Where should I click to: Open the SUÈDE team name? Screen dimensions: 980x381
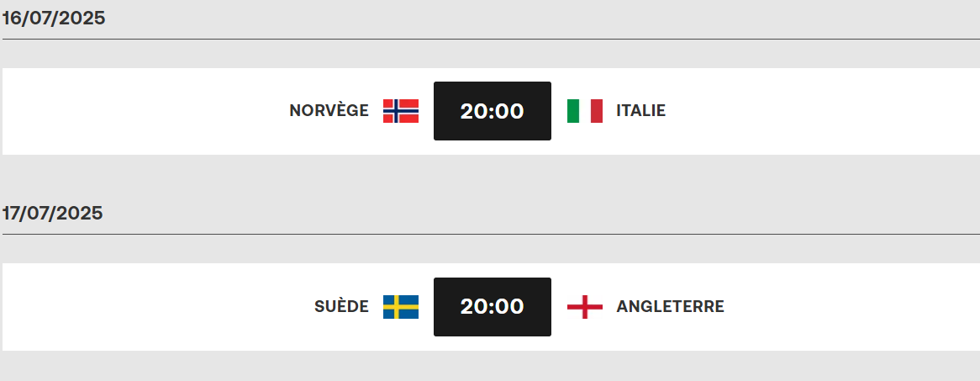point(341,306)
